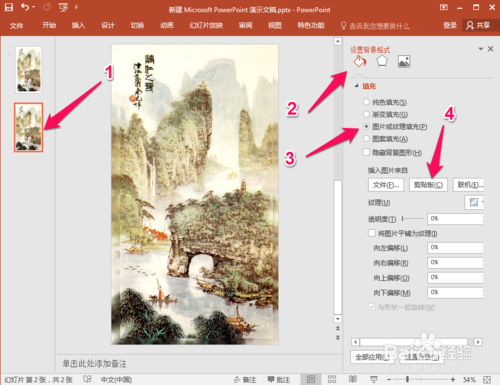Click the 共享 share button

click(478, 25)
